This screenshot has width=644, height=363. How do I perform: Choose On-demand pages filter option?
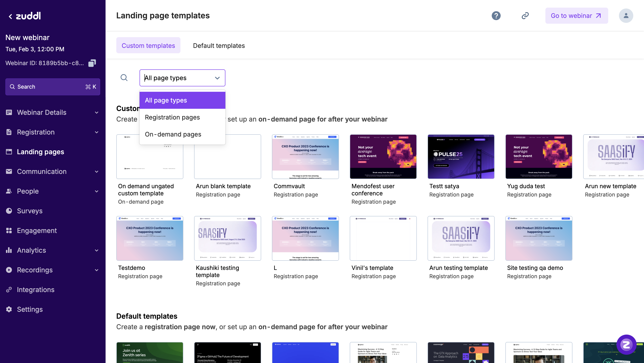173,134
